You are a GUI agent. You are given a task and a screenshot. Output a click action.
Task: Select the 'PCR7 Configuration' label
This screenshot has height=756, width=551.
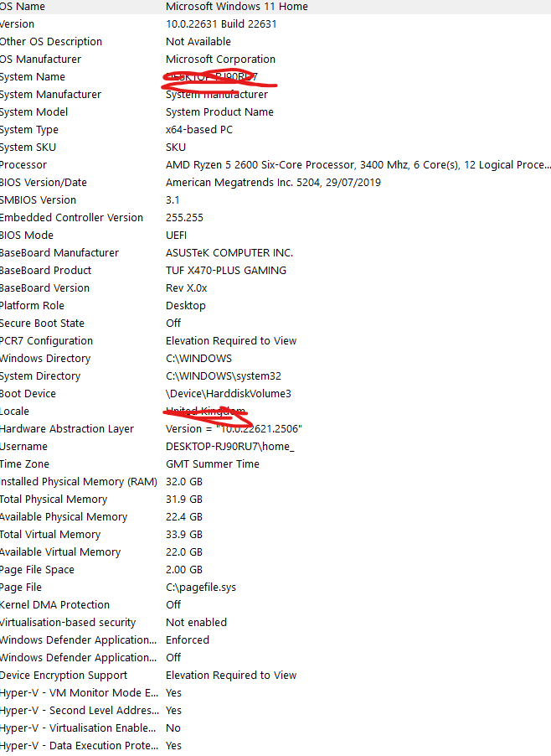[x=46, y=341]
